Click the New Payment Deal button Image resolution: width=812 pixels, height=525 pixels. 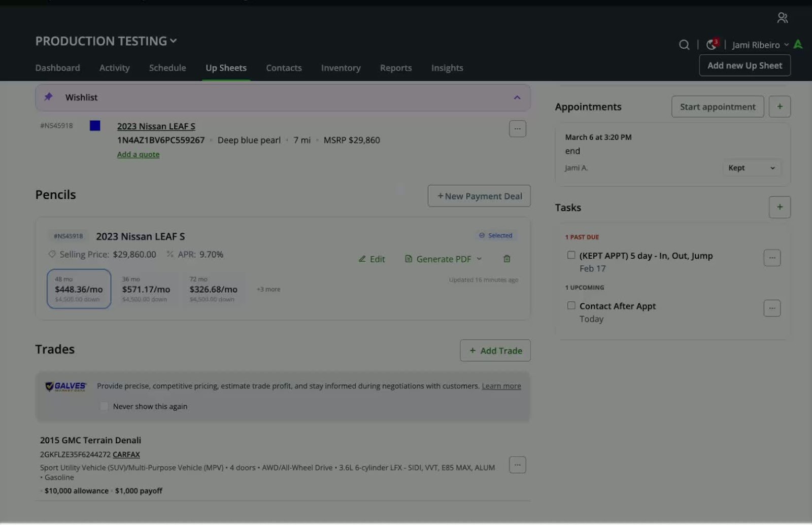click(479, 196)
